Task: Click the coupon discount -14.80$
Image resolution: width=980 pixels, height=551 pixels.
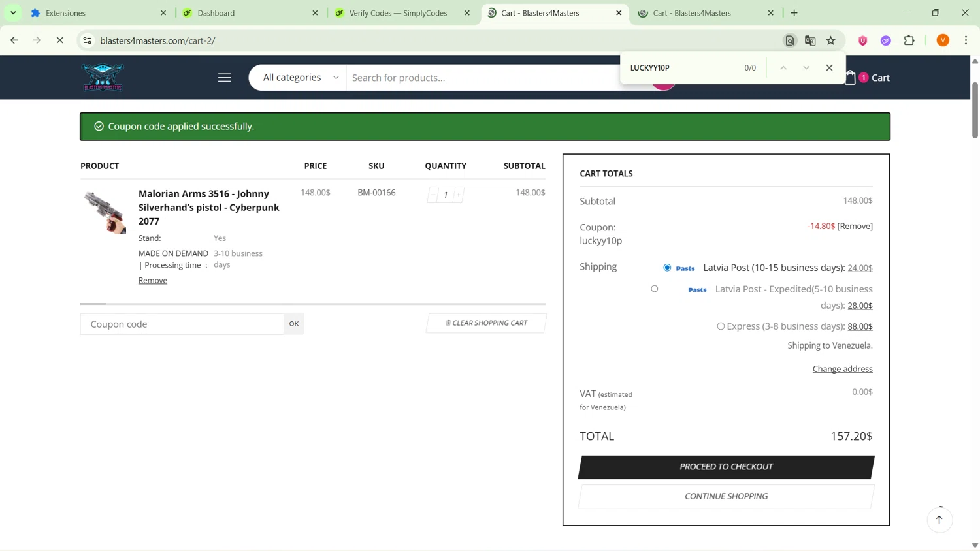Action: tap(821, 227)
